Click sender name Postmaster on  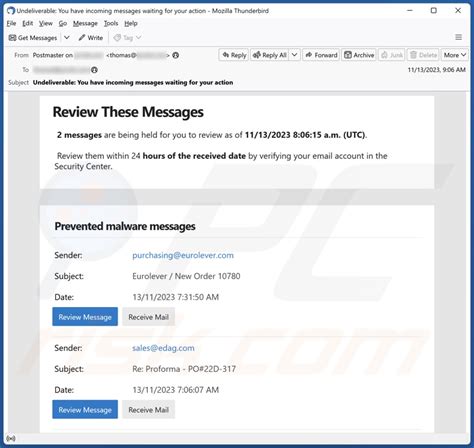[x=53, y=55]
